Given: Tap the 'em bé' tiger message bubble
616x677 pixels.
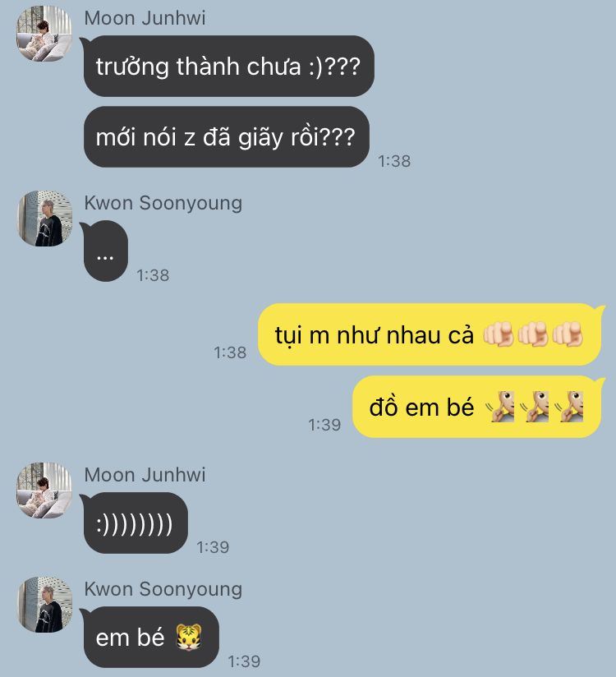Looking at the screenshot, I should click(x=151, y=638).
